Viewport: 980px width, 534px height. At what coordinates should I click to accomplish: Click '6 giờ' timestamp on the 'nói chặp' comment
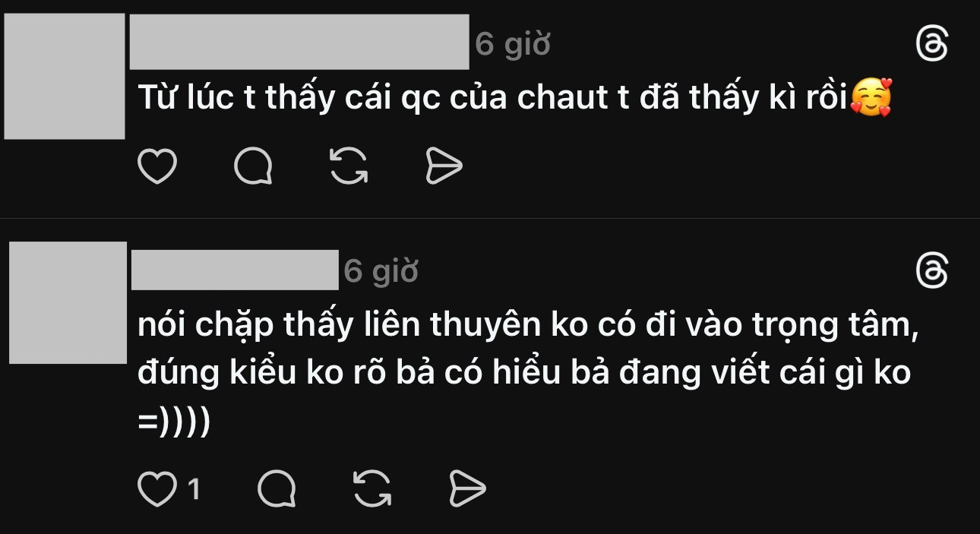[x=381, y=270]
